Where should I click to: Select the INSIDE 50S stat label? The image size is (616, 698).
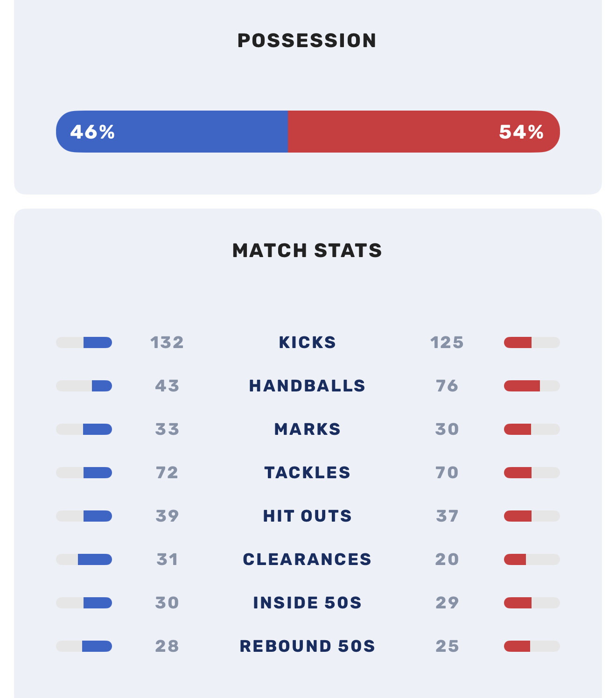point(307,603)
